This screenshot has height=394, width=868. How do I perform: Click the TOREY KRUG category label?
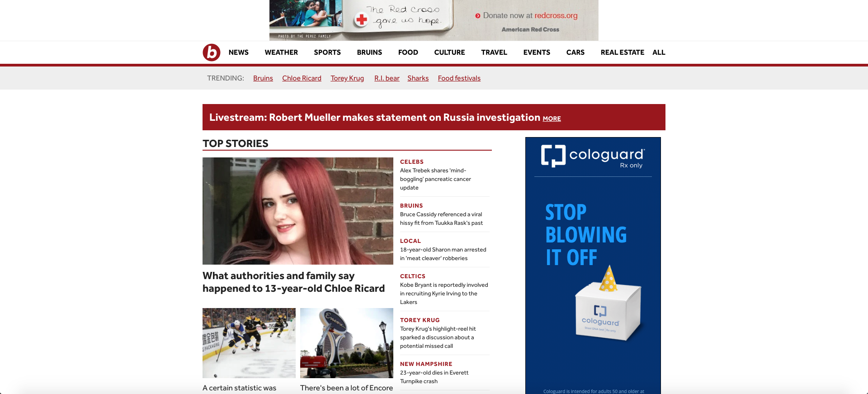(x=420, y=320)
